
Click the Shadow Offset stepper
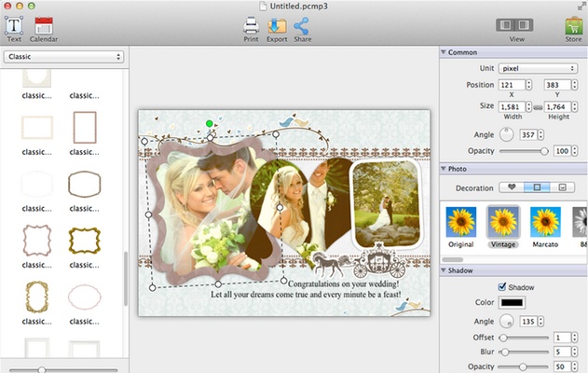(575, 338)
